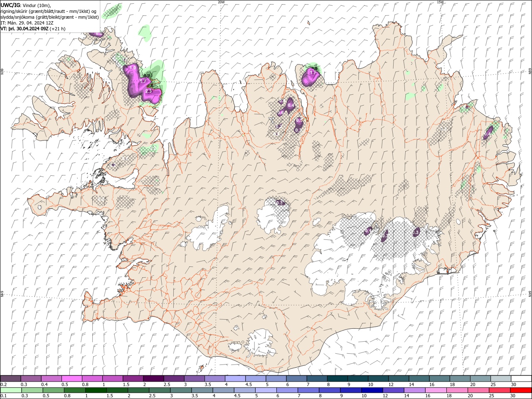
Task: Click the 'IT: Mán. 29. 04. 2024 12Z' line
Action: tap(26, 23)
